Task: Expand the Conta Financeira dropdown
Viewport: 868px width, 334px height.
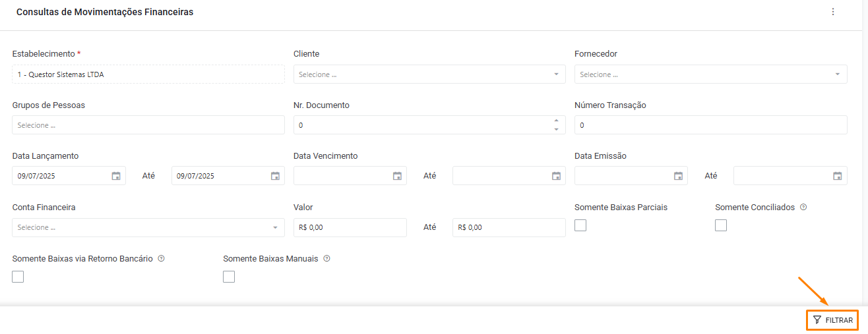Action: tap(148, 227)
